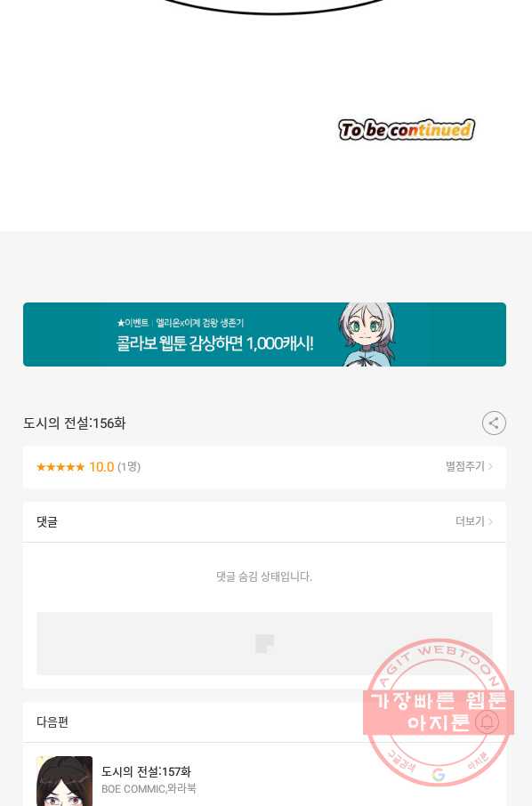Click the BOE COMMIC,와라북 author text
This screenshot has width=532, height=806.
pyautogui.click(x=149, y=788)
